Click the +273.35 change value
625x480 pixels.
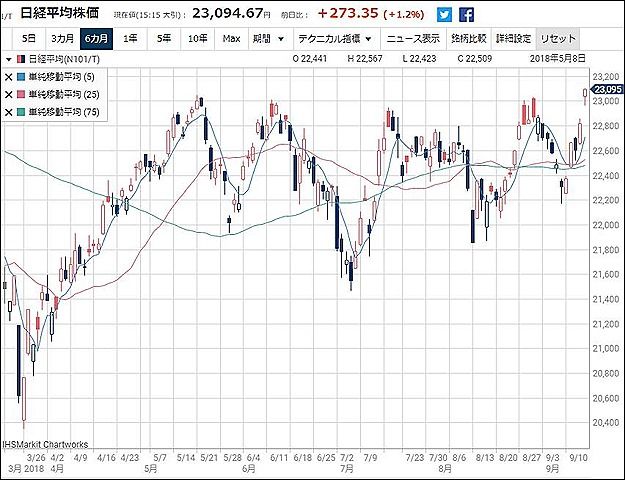coord(348,13)
